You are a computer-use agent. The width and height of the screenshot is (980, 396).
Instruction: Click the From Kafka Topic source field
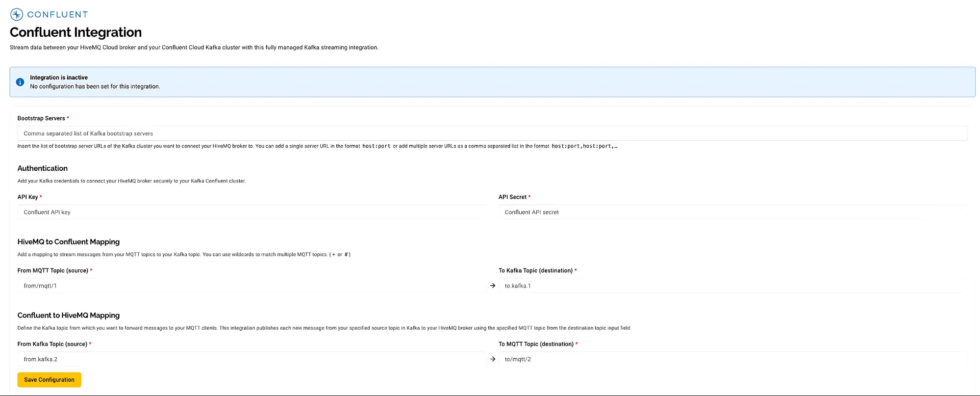coord(251,359)
